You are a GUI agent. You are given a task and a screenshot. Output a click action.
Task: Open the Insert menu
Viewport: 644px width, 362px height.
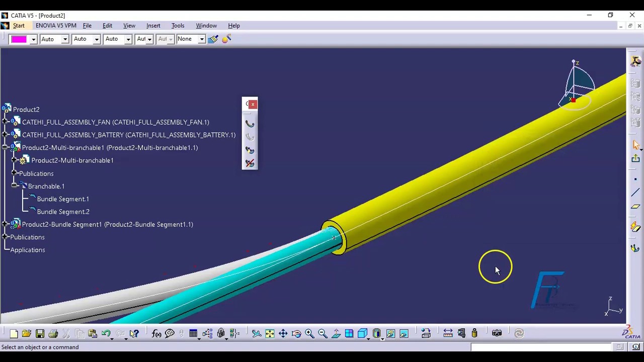[153, 26]
